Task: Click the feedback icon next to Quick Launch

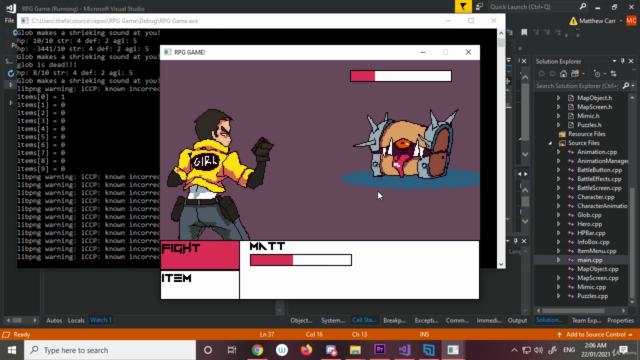Action: coord(479,7)
